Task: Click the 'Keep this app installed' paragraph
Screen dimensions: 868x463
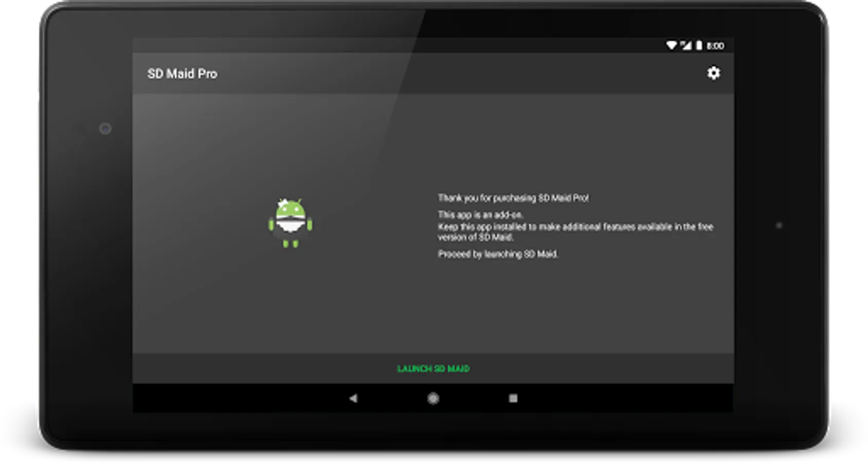Action: 575,232
